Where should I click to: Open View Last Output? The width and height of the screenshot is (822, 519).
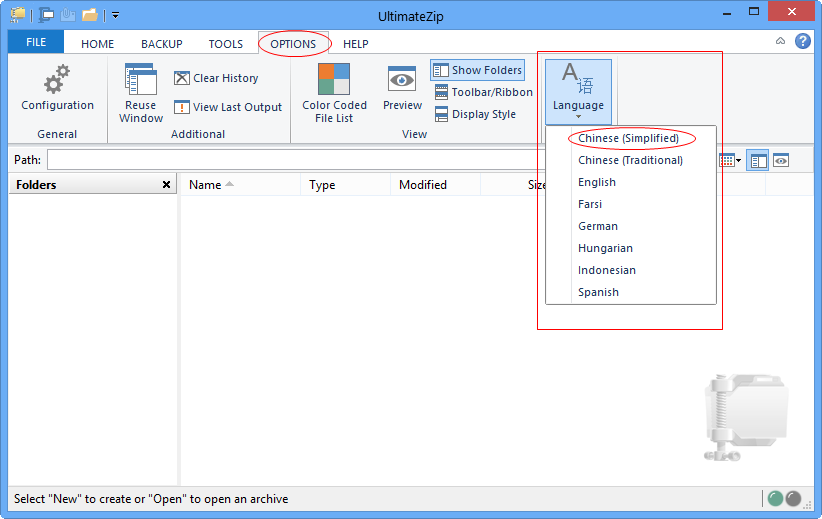click(x=227, y=107)
